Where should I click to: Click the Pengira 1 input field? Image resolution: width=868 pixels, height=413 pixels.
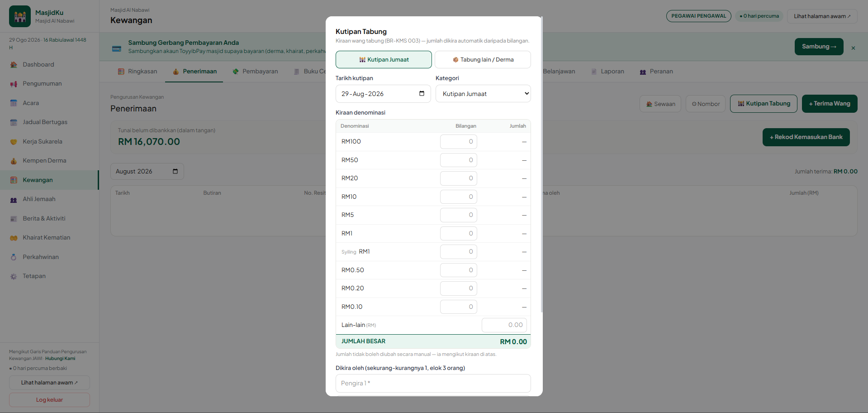click(433, 383)
